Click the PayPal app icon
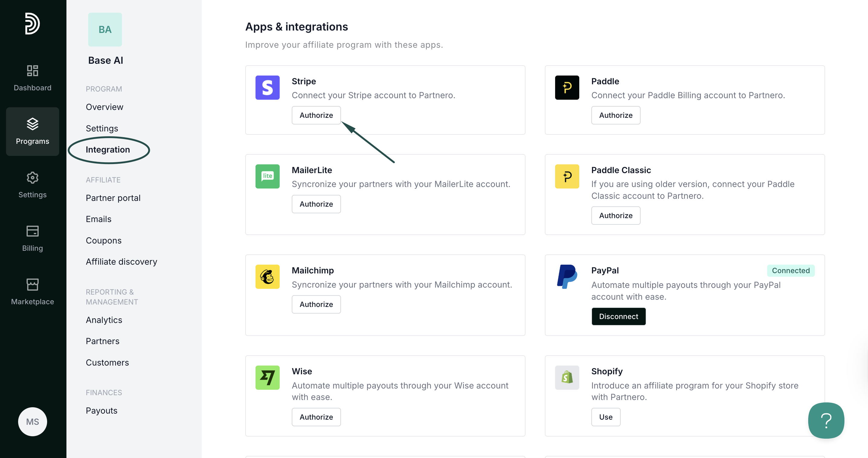The height and width of the screenshot is (458, 868). [x=567, y=277]
